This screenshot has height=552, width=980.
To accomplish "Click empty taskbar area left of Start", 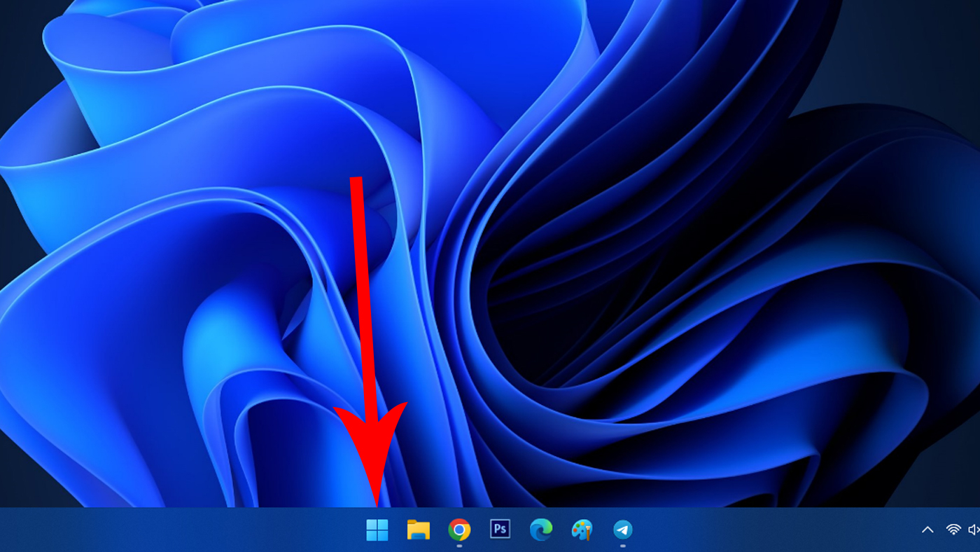I will [x=175, y=530].
